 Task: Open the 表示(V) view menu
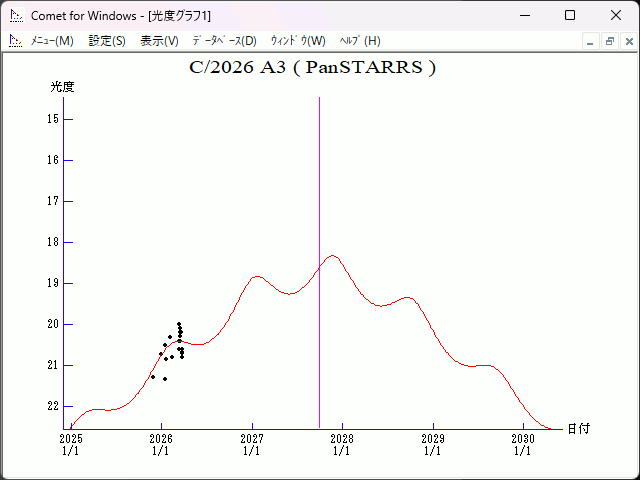[159, 41]
